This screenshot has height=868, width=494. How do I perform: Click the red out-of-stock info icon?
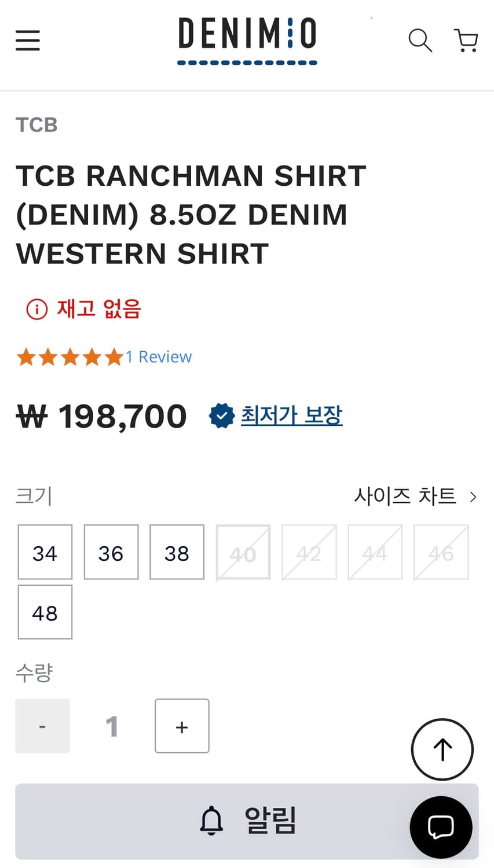tap(36, 309)
